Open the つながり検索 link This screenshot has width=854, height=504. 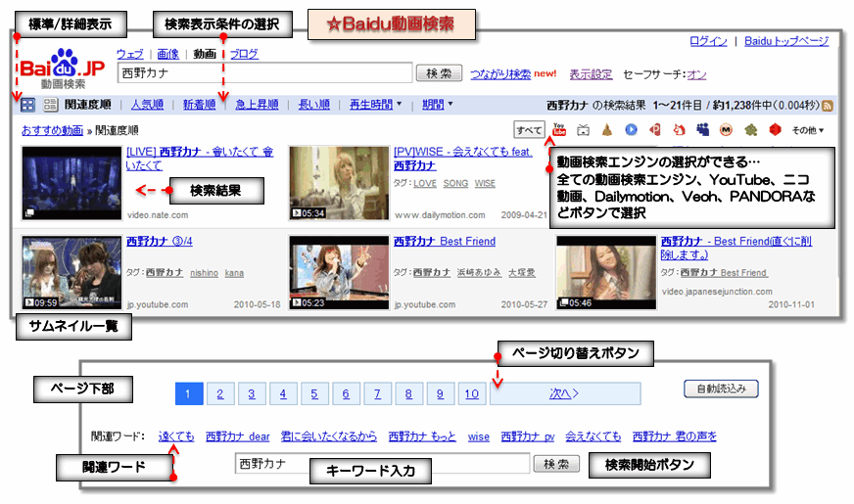tap(500, 74)
